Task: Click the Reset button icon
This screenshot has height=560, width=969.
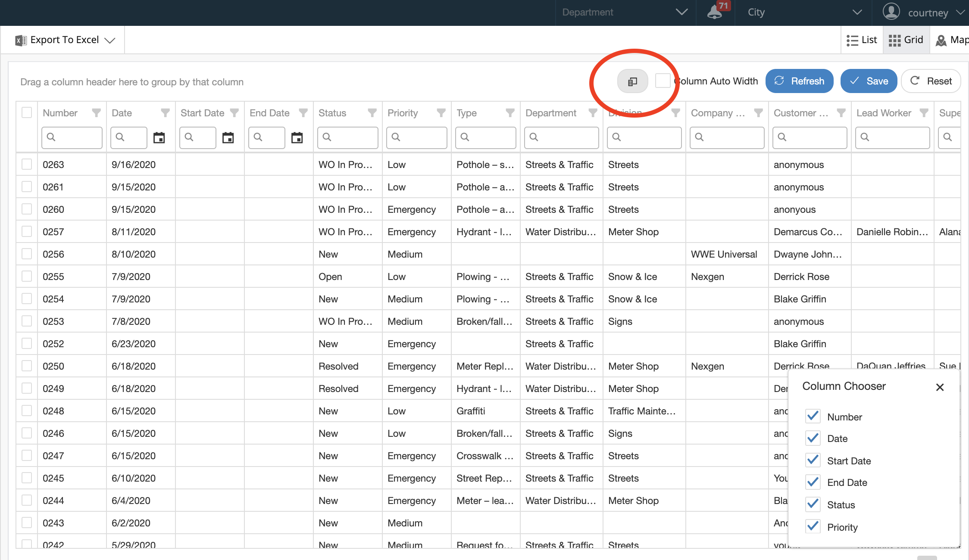Action: pyautogui.click(x=915, y=80)
